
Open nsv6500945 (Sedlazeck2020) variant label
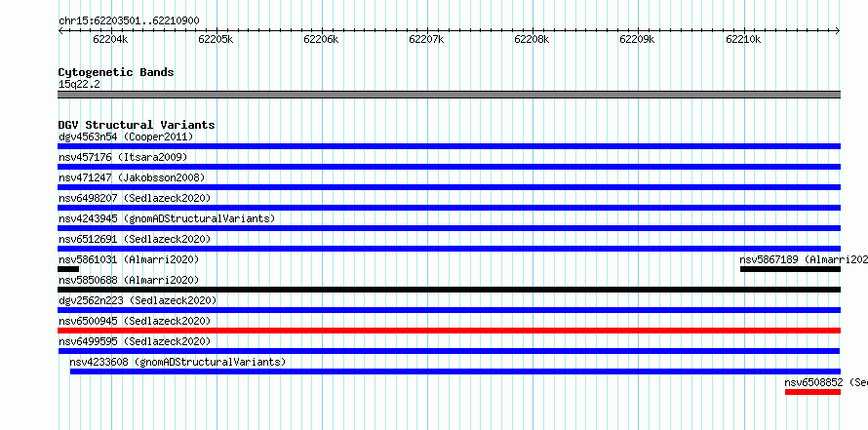click(135, 321)
